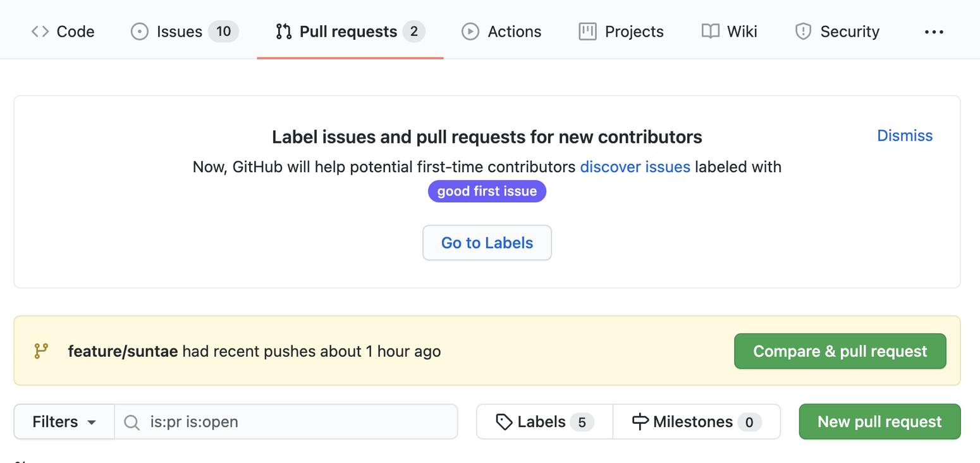Open the Actions tab
The height and width of the screenshot is (463, 980).
coord(514,32)
